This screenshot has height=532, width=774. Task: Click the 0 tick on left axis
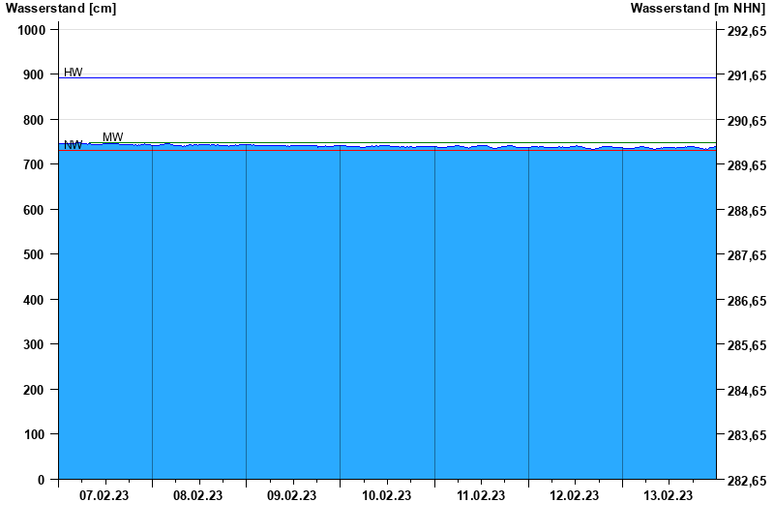coord(42,481)
